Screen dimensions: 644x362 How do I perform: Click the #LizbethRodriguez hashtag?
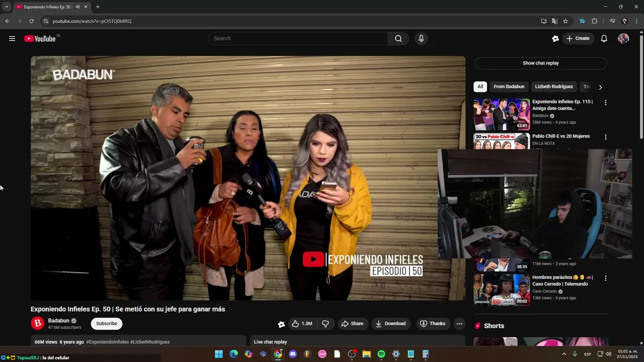(x=150, y=342)
